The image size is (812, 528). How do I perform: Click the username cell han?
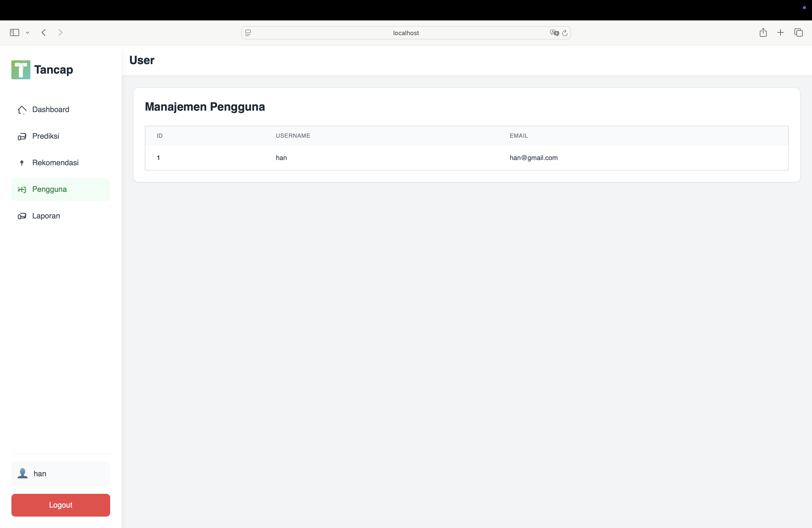coord(281,158)
